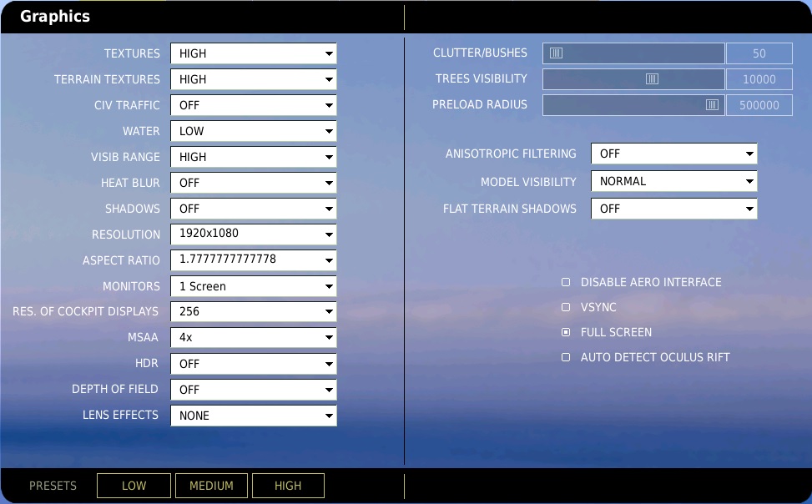Expand the HEAT BLUR dropdown
This screenshot has width=812, height=504.
[x=253, y=183]
